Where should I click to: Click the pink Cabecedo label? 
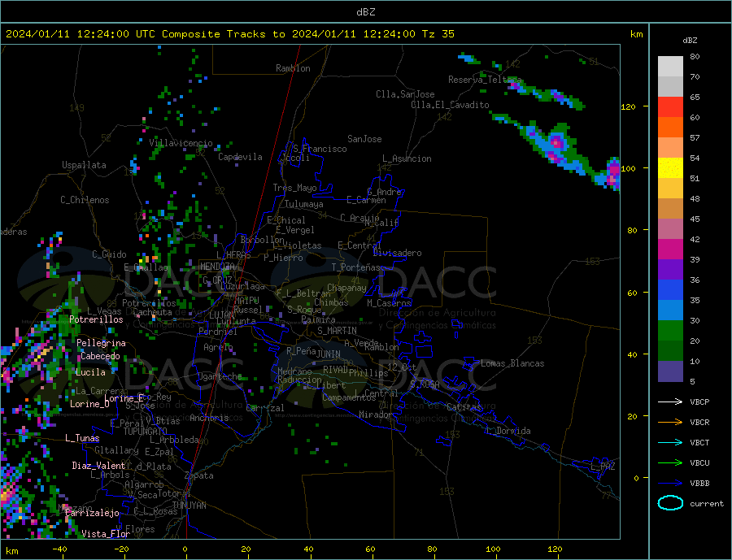pyautogui.click(x=100, y=356)
